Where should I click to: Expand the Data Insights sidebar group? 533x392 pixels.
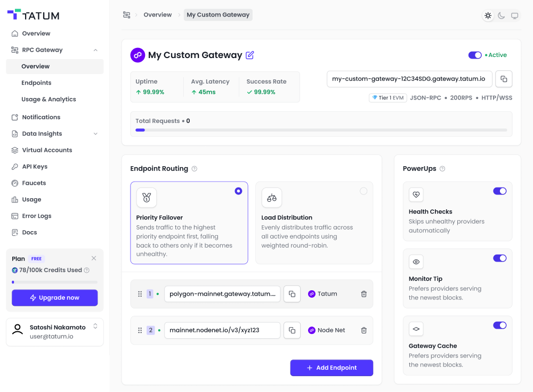tap(95, 133)
